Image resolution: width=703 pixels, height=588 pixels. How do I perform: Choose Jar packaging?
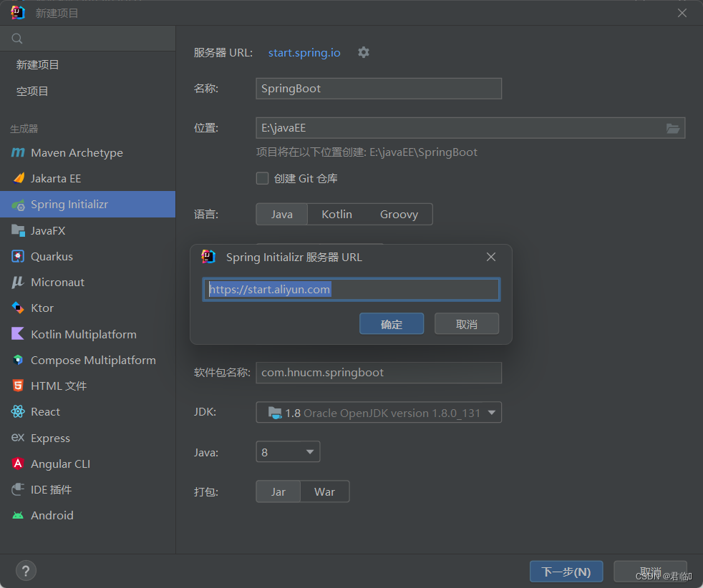pos(278,491)
